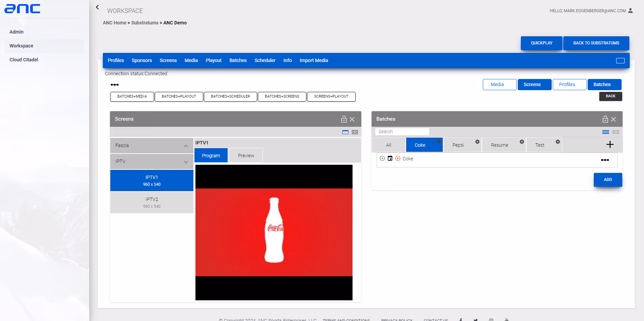Screen dimensions: 644x321
Task: Switch to the Preview tab
Action: [246, 156]
